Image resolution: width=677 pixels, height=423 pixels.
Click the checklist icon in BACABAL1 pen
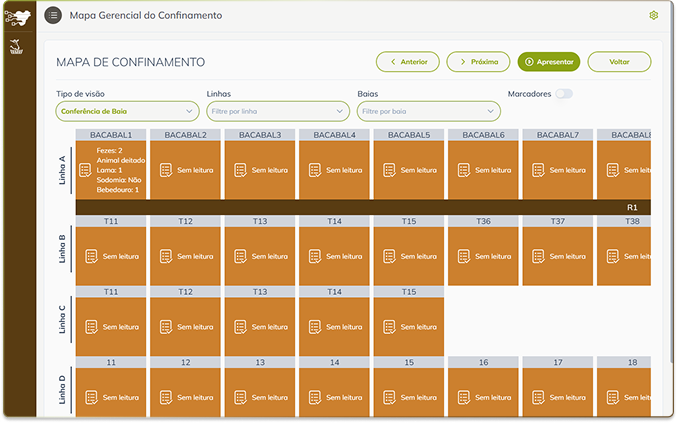[x=85, y=170]
